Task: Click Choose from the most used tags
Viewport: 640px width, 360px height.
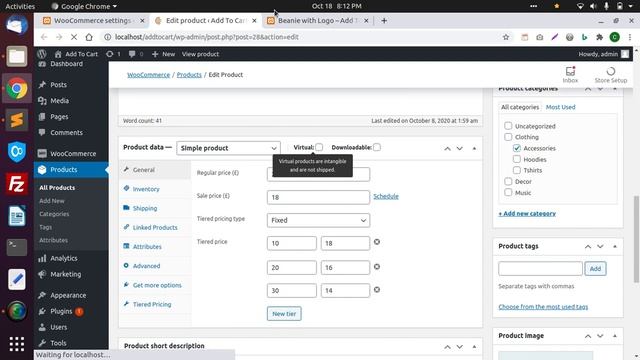Action: pos(543,307)
